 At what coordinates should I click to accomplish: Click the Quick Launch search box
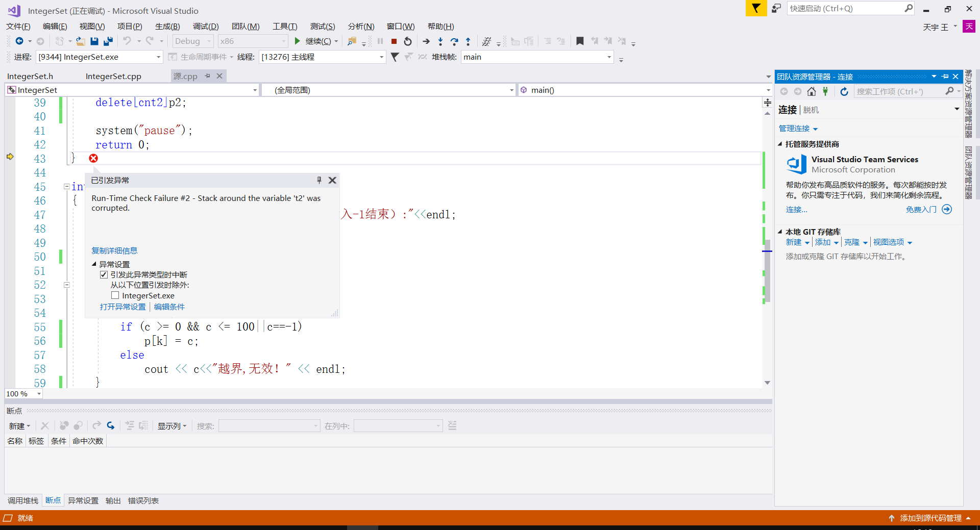[x=851, y=9]
